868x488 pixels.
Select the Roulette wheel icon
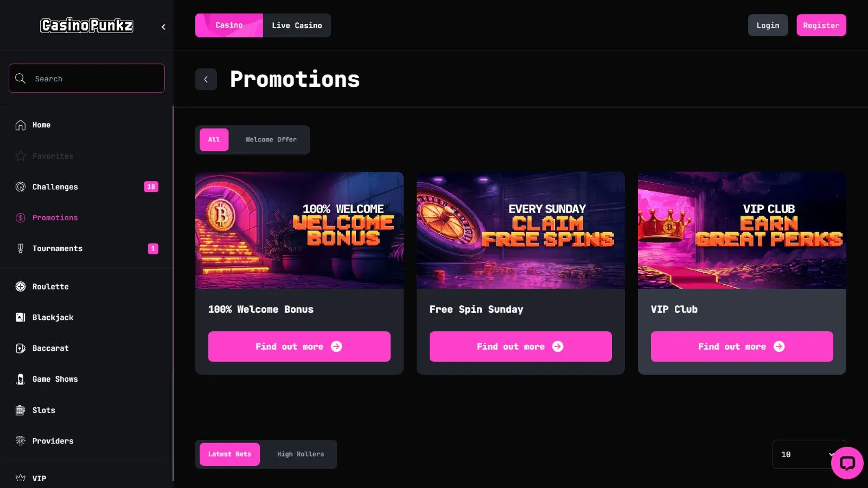point(21,287)
